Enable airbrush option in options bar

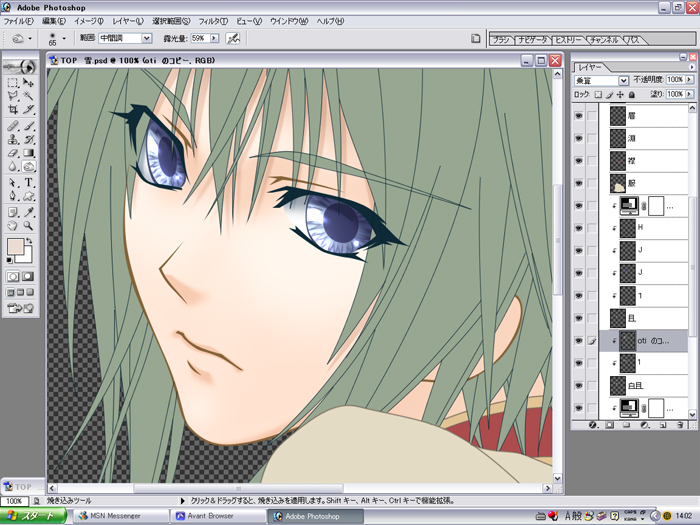point(233,38)
